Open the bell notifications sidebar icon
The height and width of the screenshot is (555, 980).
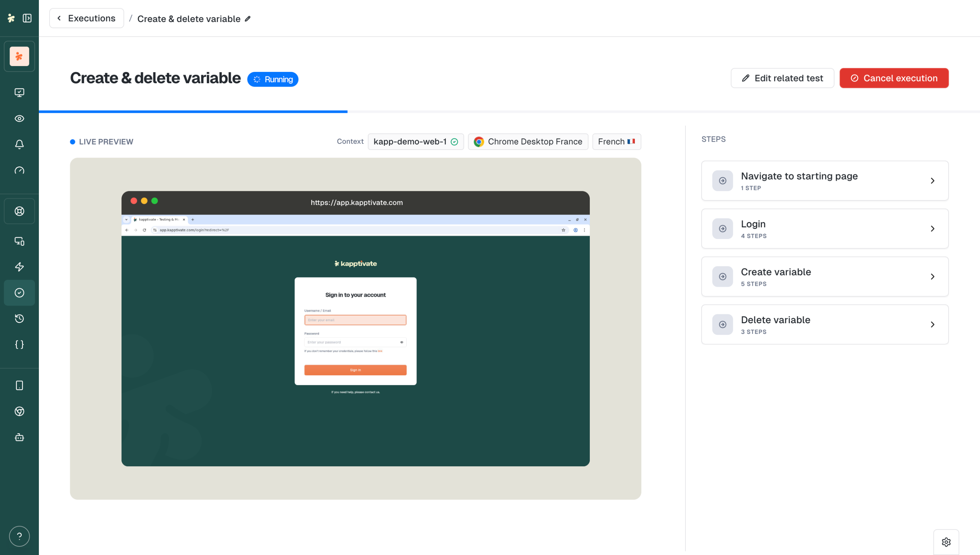tap(20, 144)
